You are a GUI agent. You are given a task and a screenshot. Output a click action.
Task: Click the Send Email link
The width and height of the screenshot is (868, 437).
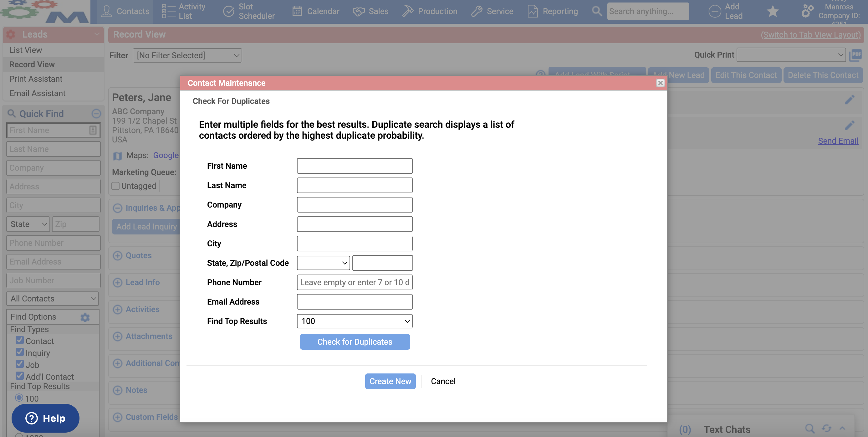click(838, 141)
